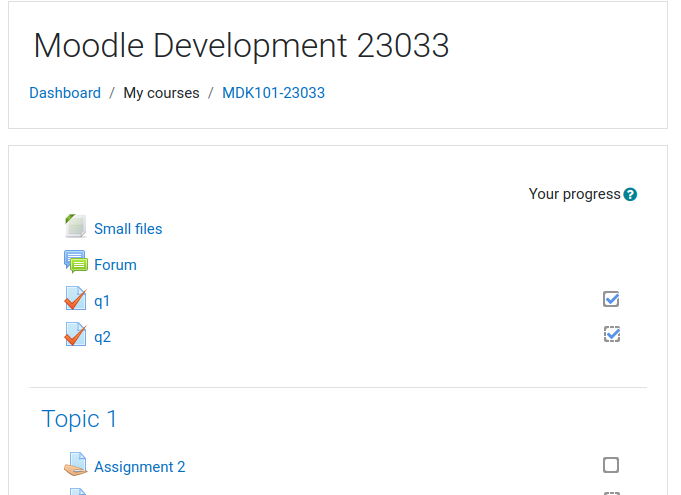Image resolution: width=681 pixels, height=495 pixels.
Task: Click the My courses breadcrumb text
Action: (161, 93)
